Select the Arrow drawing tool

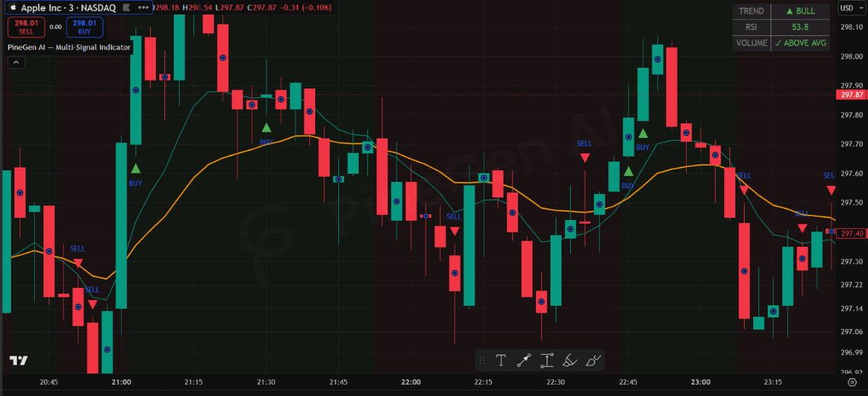524,361
